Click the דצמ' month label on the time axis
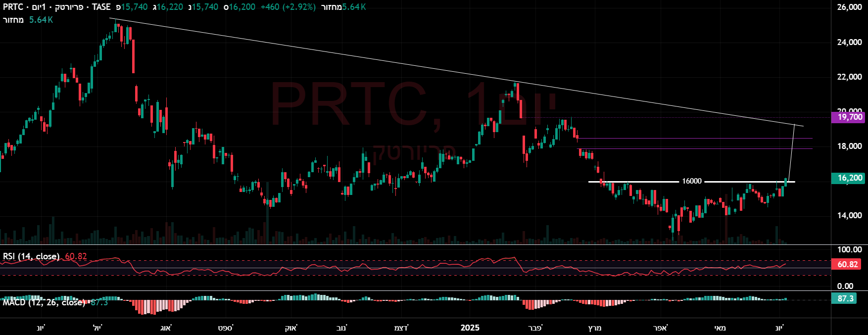868x335 pixels. pos(401,328)
